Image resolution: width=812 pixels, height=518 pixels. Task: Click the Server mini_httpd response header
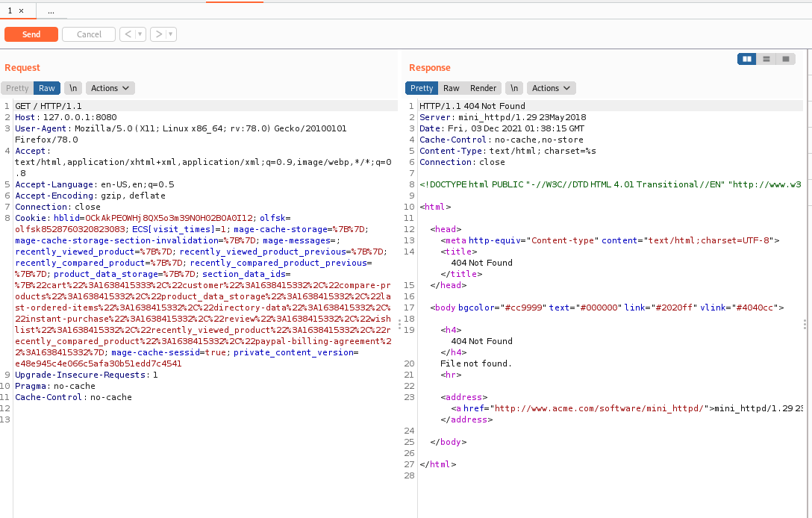pyautogui.click(x=503, y=117)
